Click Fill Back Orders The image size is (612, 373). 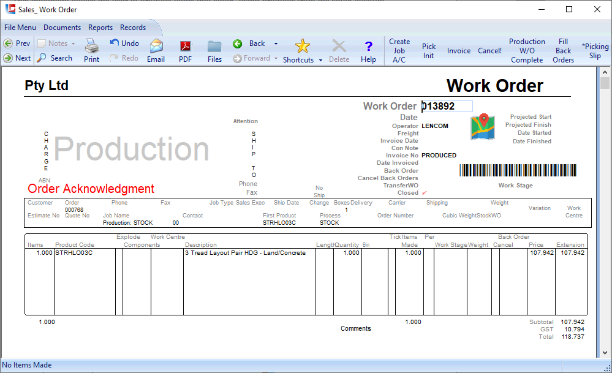(x=563, y=51)
